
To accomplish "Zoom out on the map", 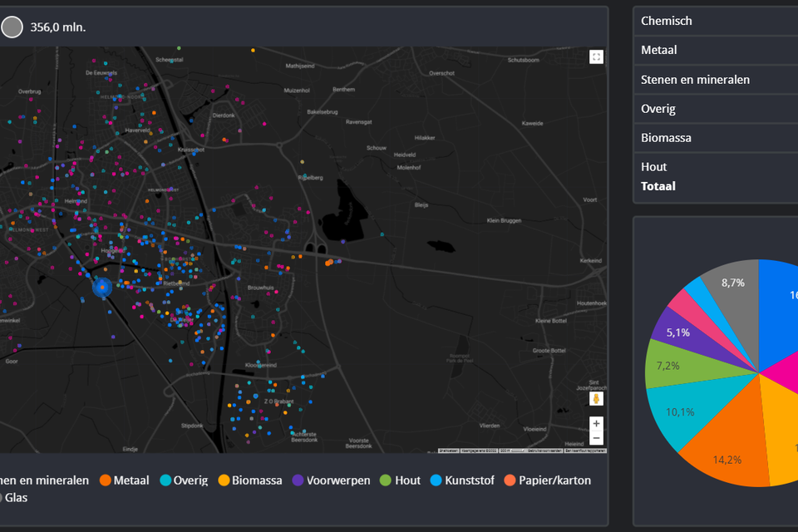I will click(596, 438).
